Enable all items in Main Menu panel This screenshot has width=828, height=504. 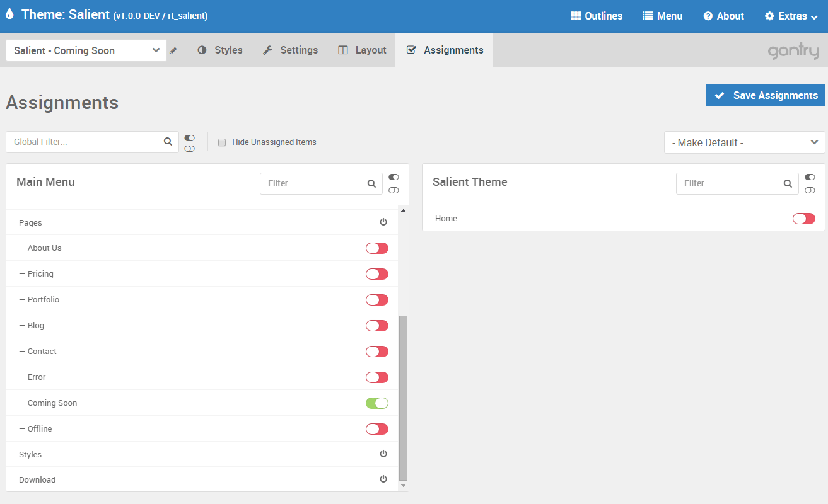coord(394,178)
